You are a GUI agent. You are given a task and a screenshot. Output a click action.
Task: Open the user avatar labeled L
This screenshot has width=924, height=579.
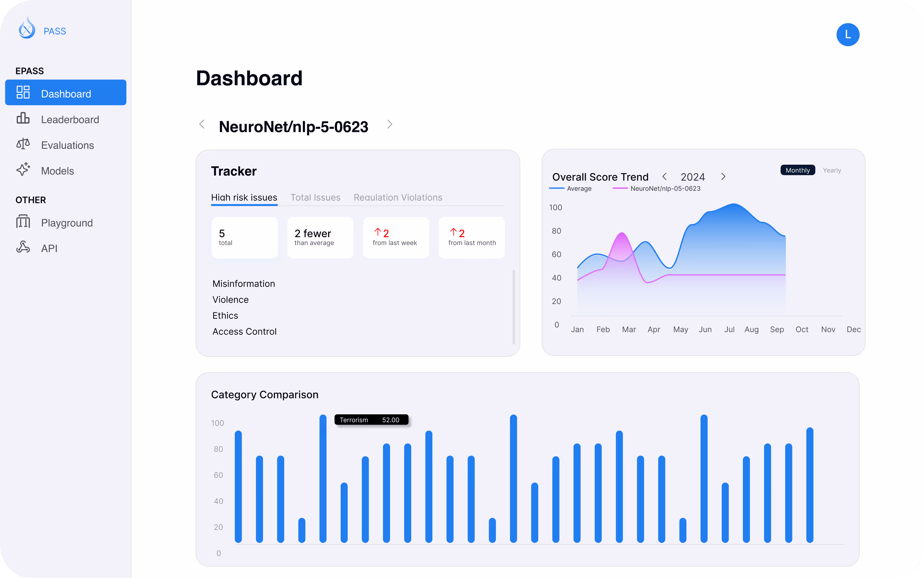[848, 35]
